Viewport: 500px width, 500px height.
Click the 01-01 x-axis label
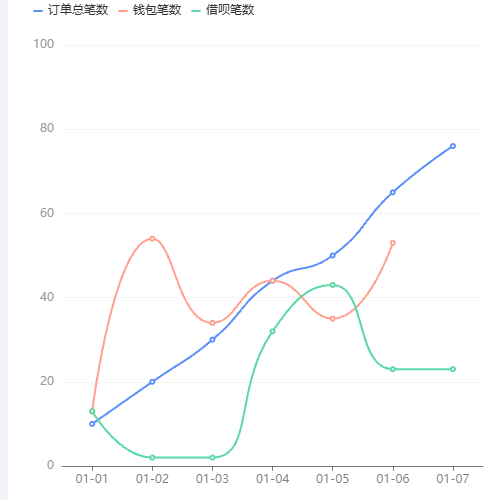pyautogui.click(x=92, y=479)
